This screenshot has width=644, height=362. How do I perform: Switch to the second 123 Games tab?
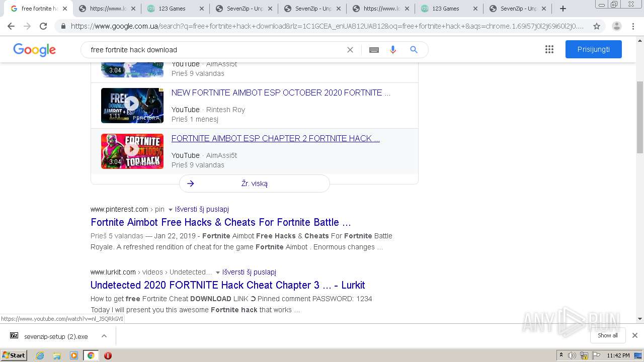point(449,9)
